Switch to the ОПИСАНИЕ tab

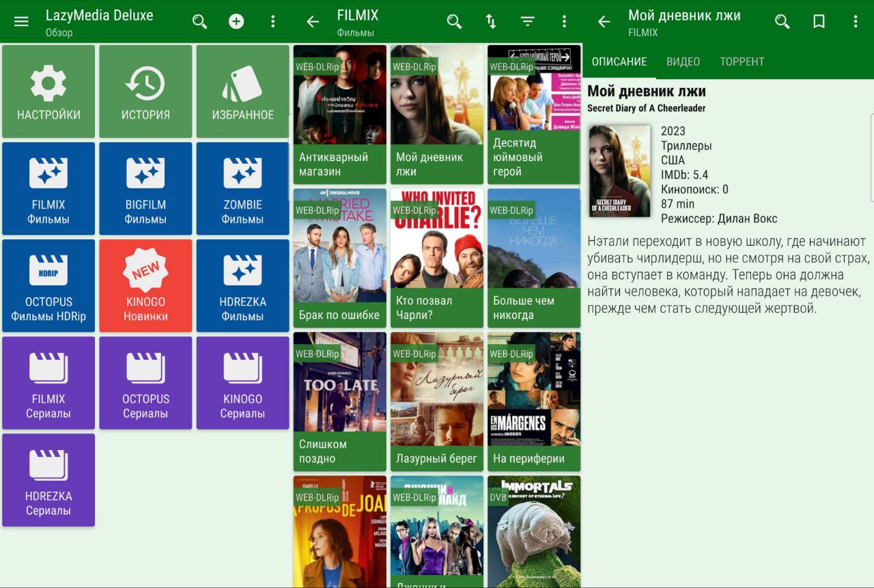tap(619, 61)
